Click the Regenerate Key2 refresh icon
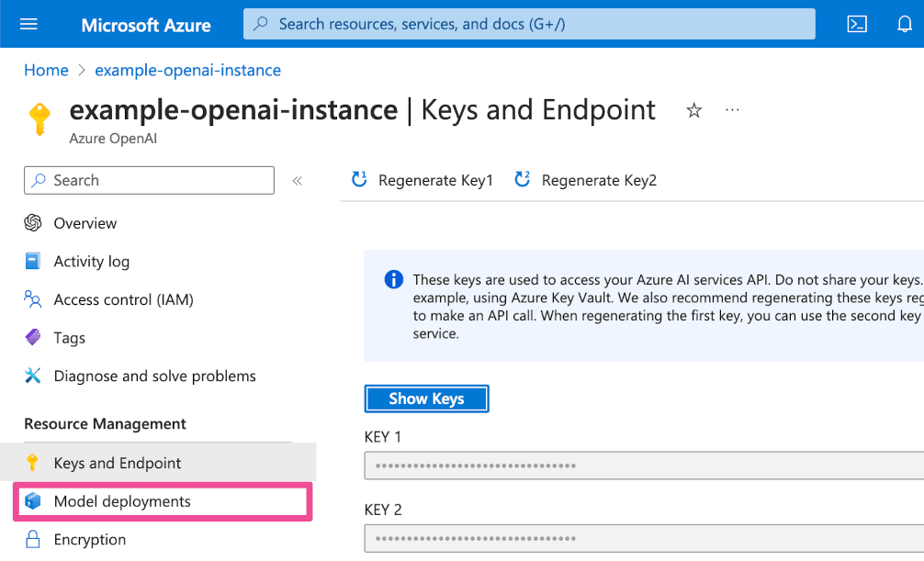This screenshot has height=561, width=924. click(523, 180)
